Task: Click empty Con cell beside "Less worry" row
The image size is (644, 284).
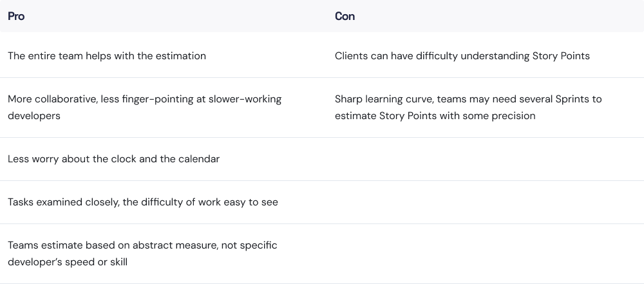Action: [483, 159]
